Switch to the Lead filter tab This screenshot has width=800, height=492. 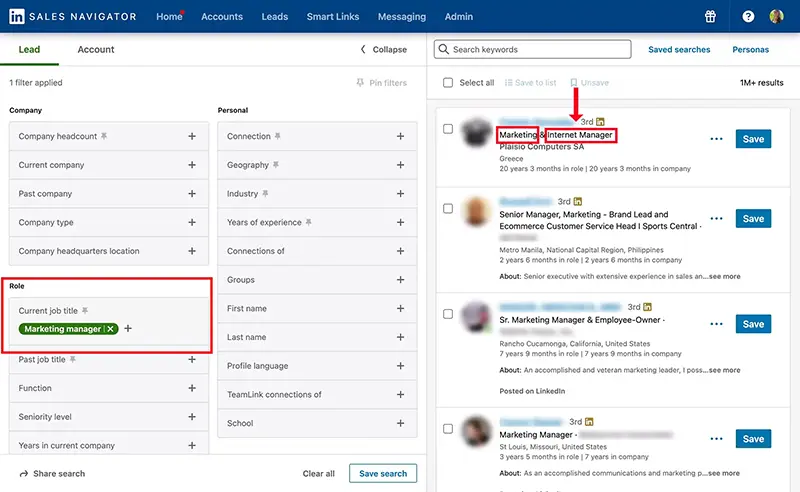pos(29,50)
